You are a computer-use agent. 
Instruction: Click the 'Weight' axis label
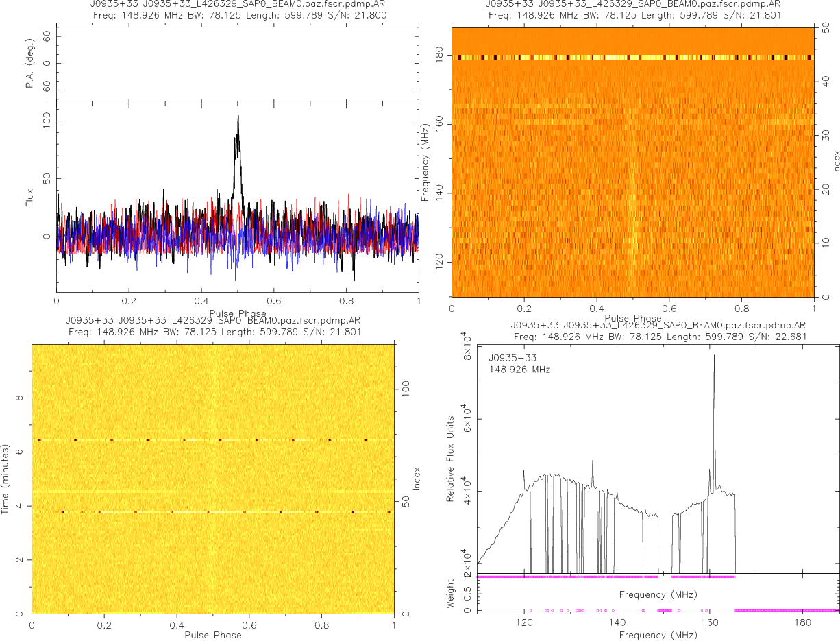[450, 592]
